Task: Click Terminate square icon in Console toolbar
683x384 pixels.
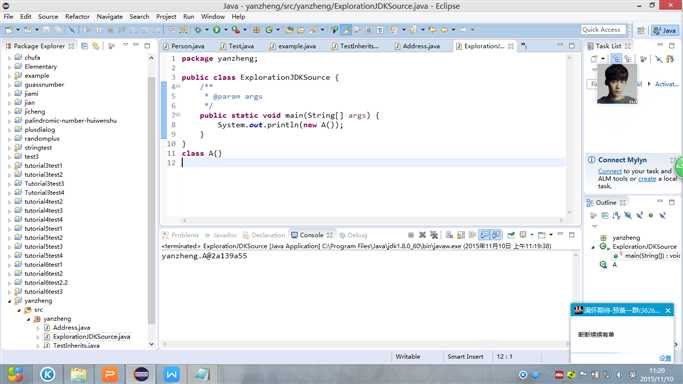Action: coord(411,235)
